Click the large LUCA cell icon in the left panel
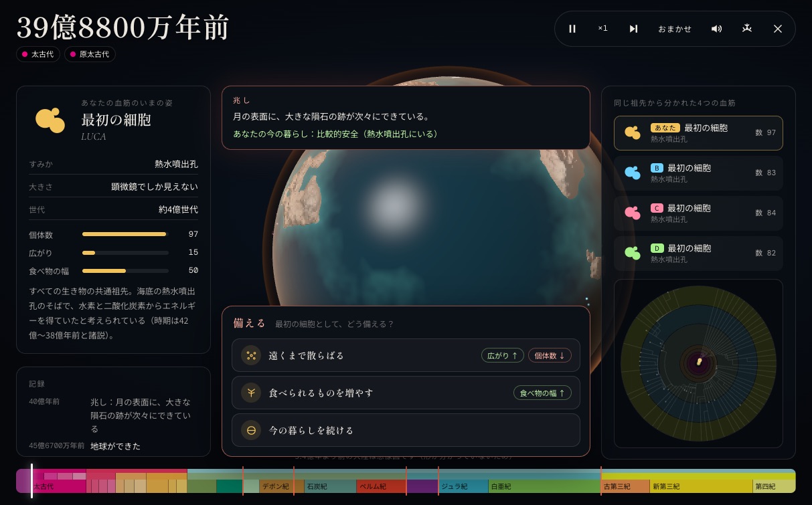 (x=50, y=120)
